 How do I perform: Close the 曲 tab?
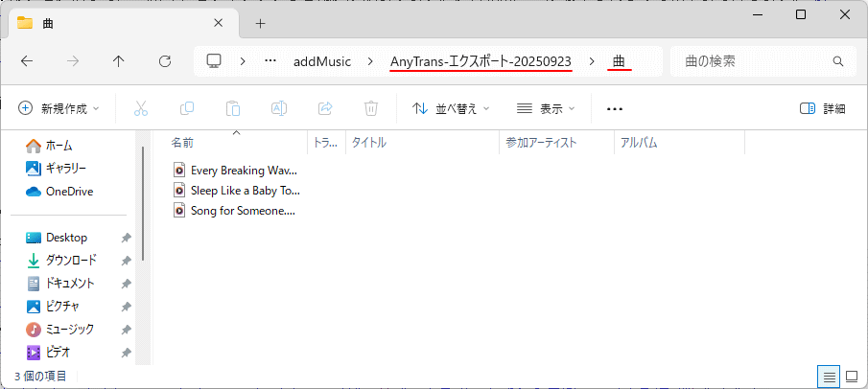click(218, 23)
